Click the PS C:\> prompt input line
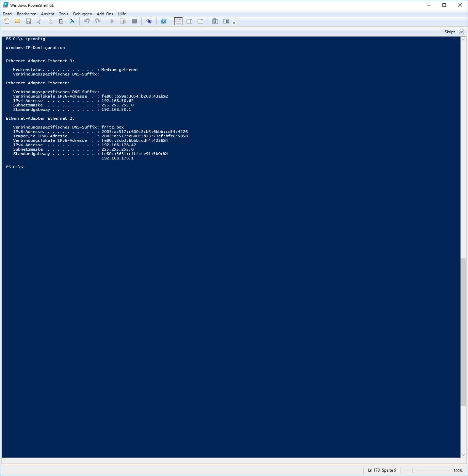 click(14, 167)
